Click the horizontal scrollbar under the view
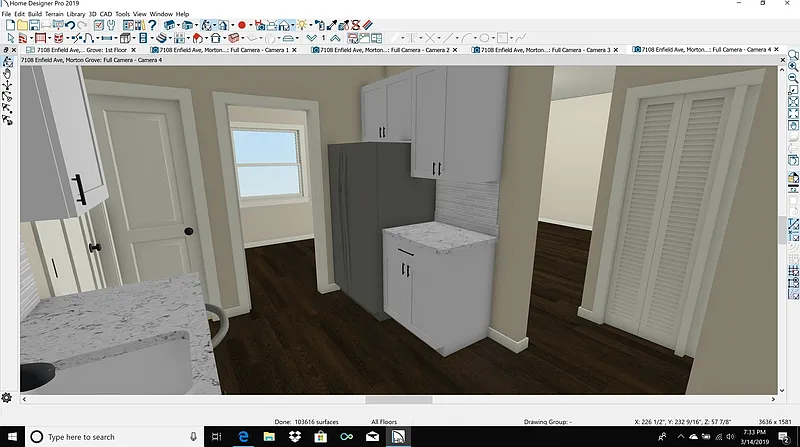The height and width of the screenshot is (447, 800). pyautogui.click(x=400, y=399)
